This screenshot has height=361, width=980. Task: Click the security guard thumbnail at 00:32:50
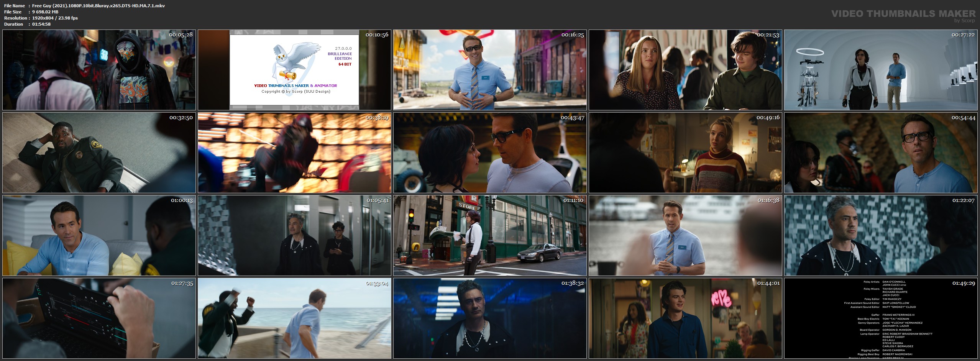pos(99,153)
